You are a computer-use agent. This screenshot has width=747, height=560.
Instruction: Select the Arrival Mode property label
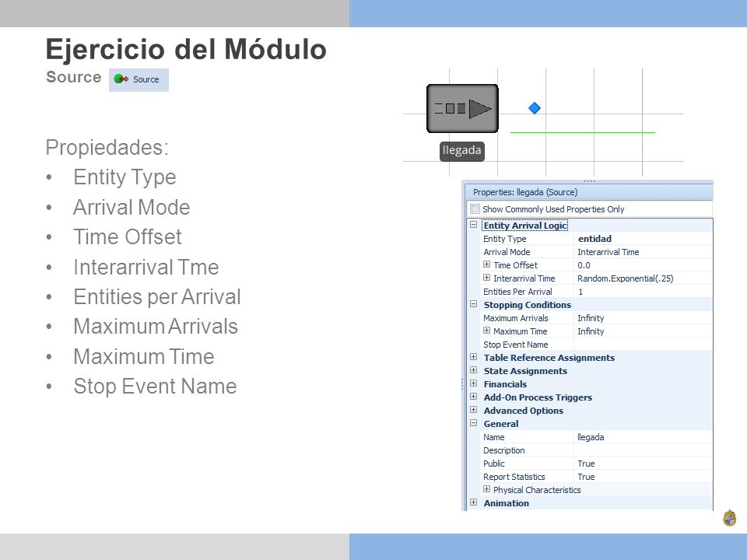click(x=507, y=252)
